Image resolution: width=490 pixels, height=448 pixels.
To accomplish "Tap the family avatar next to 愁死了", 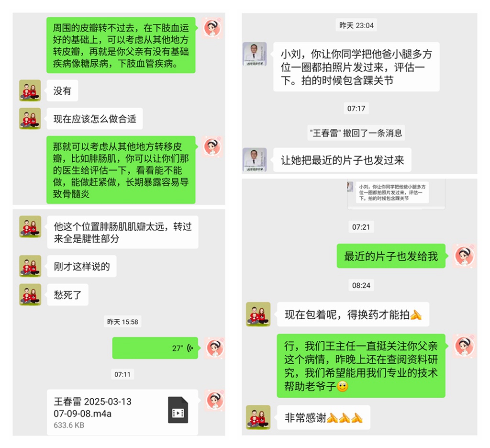I will pos(30,294).
